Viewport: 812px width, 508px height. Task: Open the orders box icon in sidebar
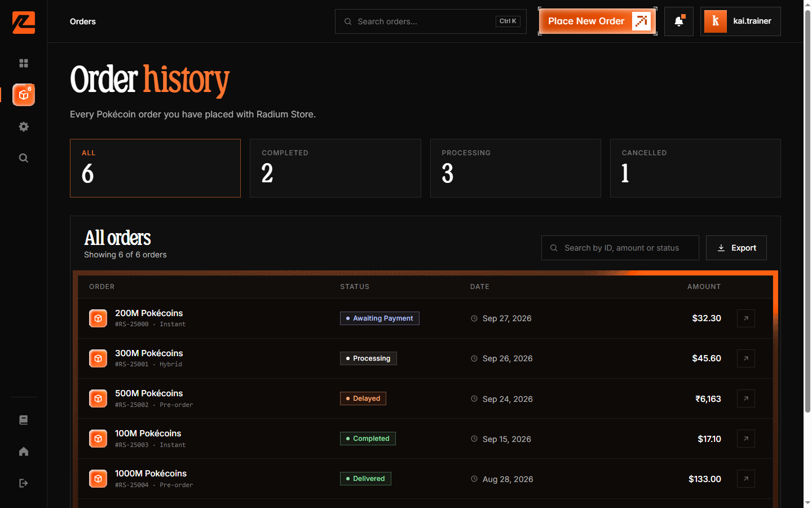24,95
